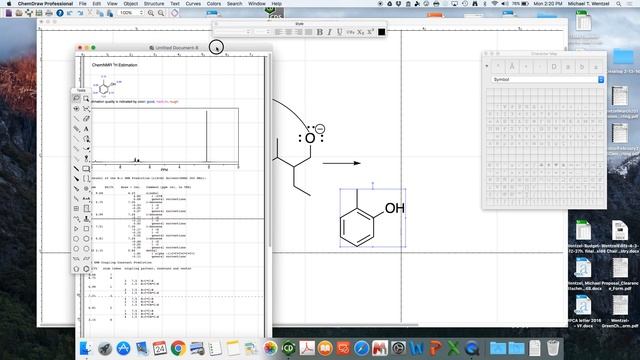
Task: Click the D recent character in Character Map
Action: pyautogui.click(x=554, y=67)
